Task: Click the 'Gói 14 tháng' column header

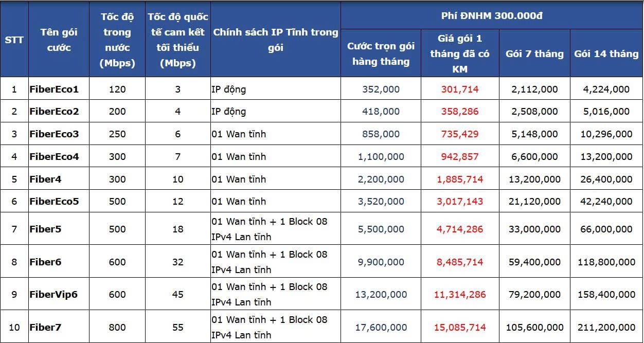Action: 606,53
